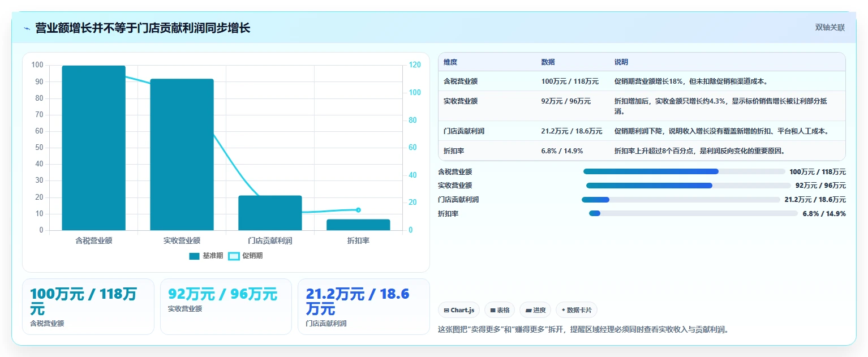Select the 含税营业额 bar in chart

(93, 148)
